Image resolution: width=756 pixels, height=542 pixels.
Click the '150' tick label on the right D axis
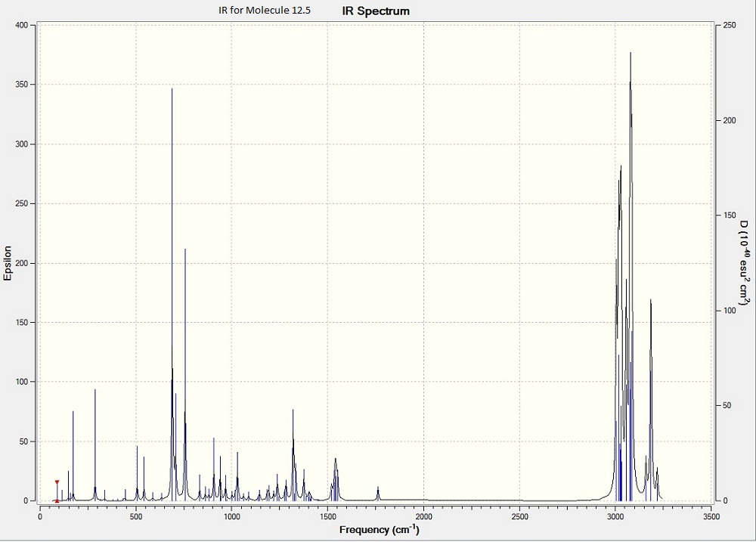click(730, 215)
